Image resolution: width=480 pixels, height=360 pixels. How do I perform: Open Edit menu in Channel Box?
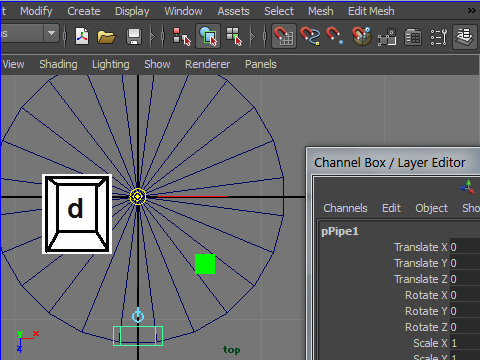pos(391,208)
